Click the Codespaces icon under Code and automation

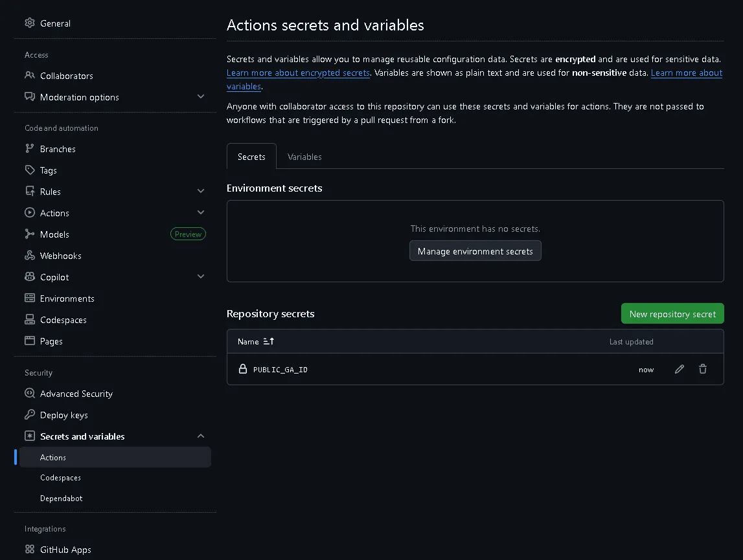pos(30,320)
